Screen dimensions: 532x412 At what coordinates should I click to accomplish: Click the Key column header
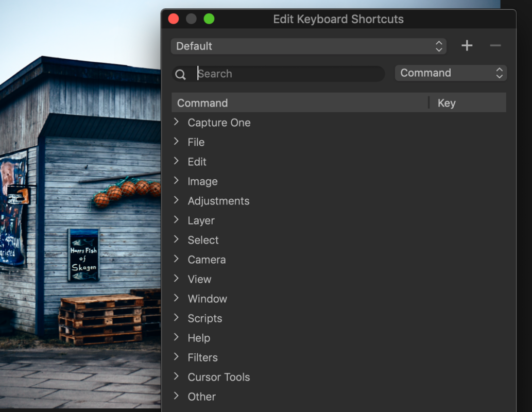(446, 103)
